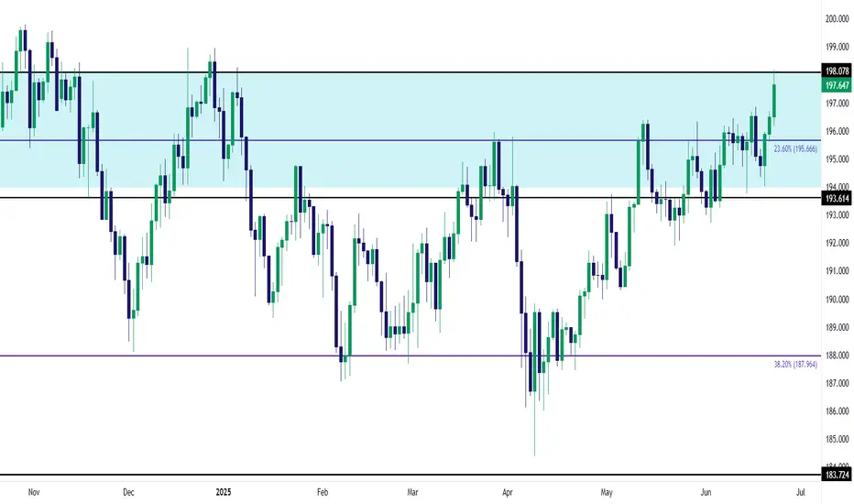Image resolution: width=854 pixels, height=504 pixels.
Task: Click the 193.614 horizontal line price label
Action: point(837,198)
